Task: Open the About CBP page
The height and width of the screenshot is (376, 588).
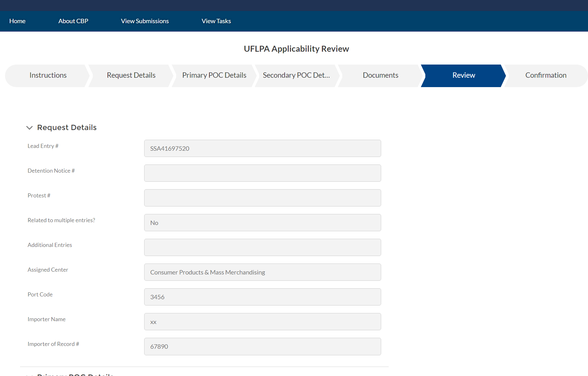Action: pos(73,21)
